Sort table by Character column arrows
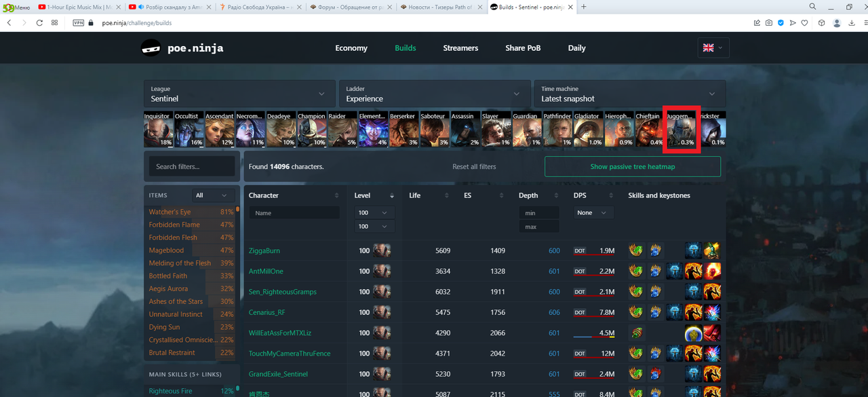 [337, 195]
